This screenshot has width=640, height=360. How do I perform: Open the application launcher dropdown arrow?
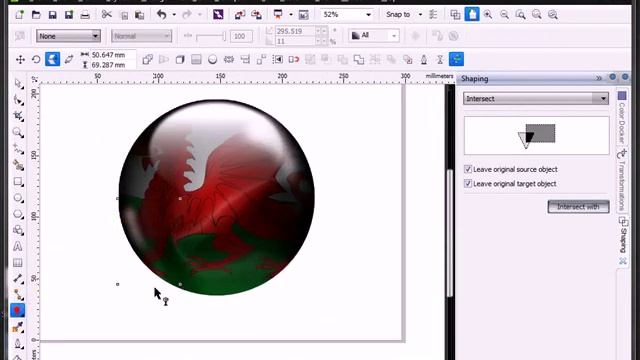pyautogui.click(x=291, y=15)
